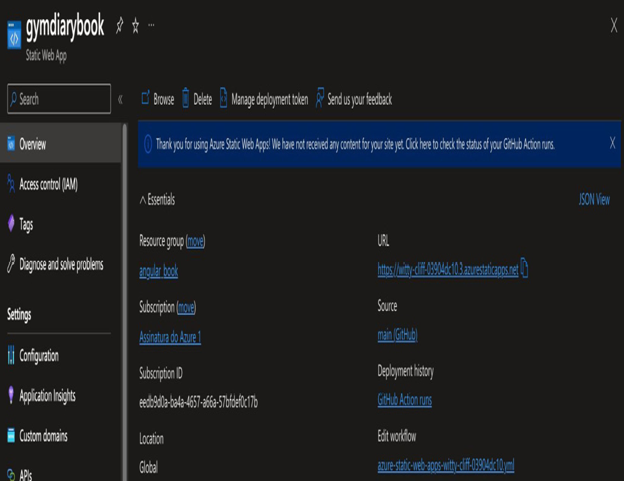This screenshot has width=624, height=481.
Task: Close the gymdiarybook blade
Action: coord(614,26)
